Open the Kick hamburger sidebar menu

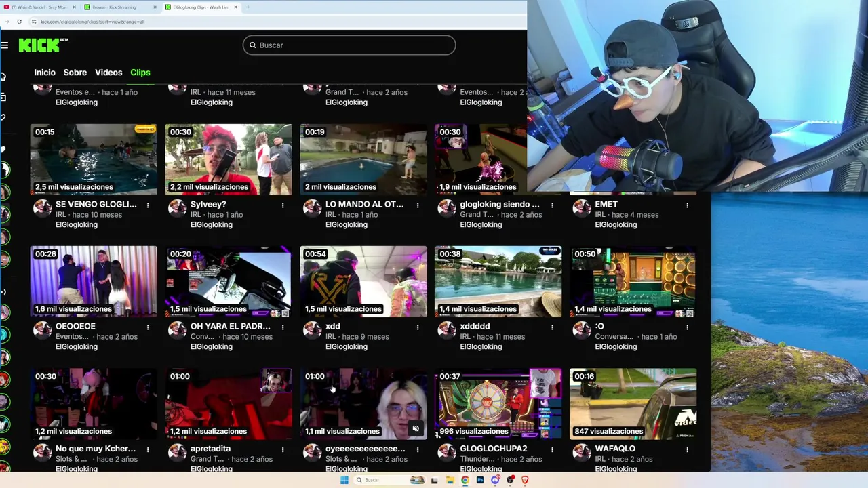pos(4,45)
